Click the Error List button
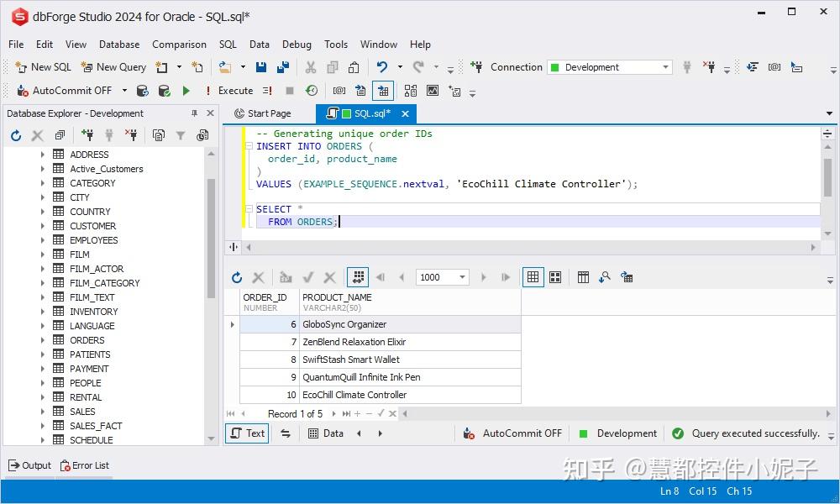Image resolution: width=840 pixels, height=504 pixels. point(84,465)
